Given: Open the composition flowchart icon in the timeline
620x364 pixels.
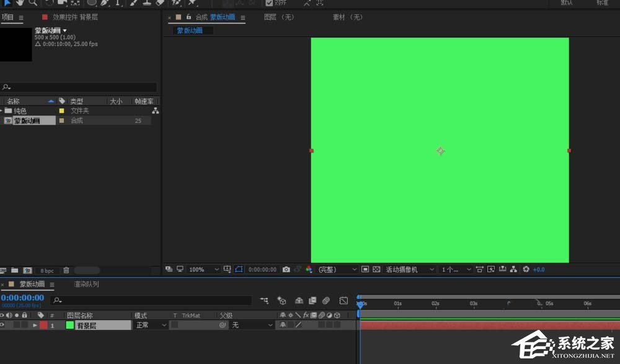Looking at the screenshot, I should point(265,301).
